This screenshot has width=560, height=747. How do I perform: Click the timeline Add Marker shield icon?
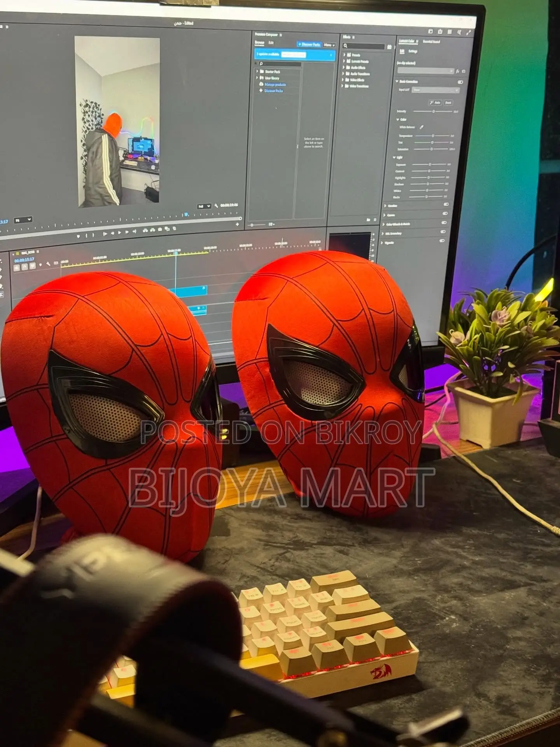pyautogui.click(x=40, y=265)
